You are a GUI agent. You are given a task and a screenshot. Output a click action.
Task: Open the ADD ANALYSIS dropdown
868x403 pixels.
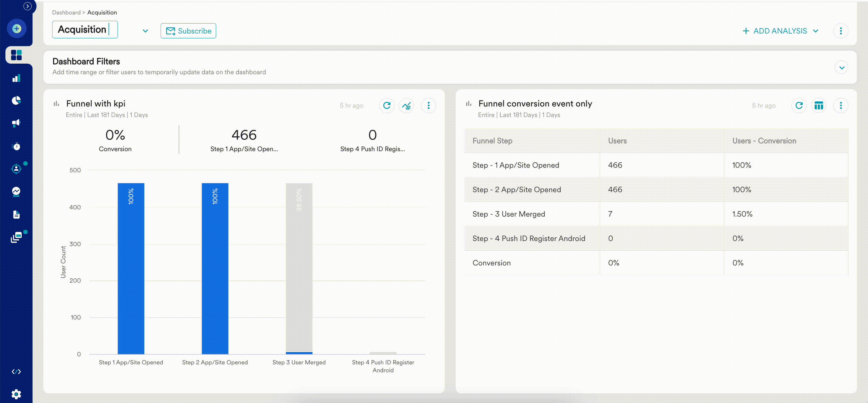click(x=780, y=31)
